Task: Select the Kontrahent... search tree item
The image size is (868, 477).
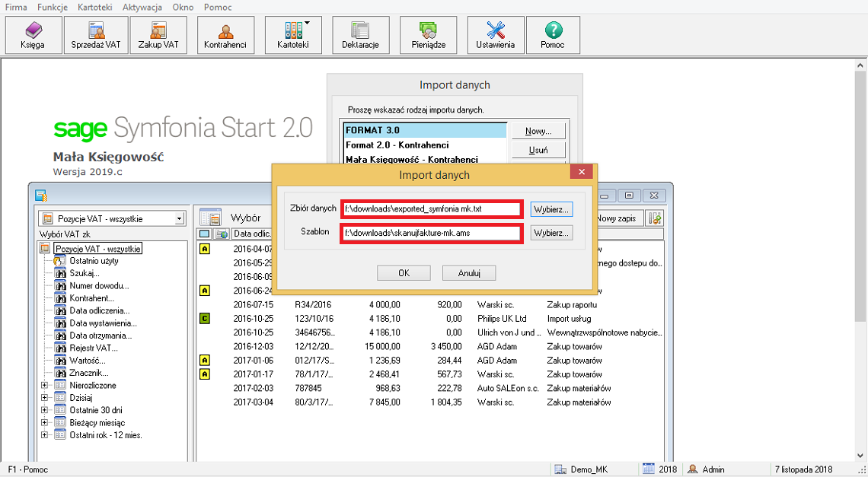Action: (x=91, y=298)
